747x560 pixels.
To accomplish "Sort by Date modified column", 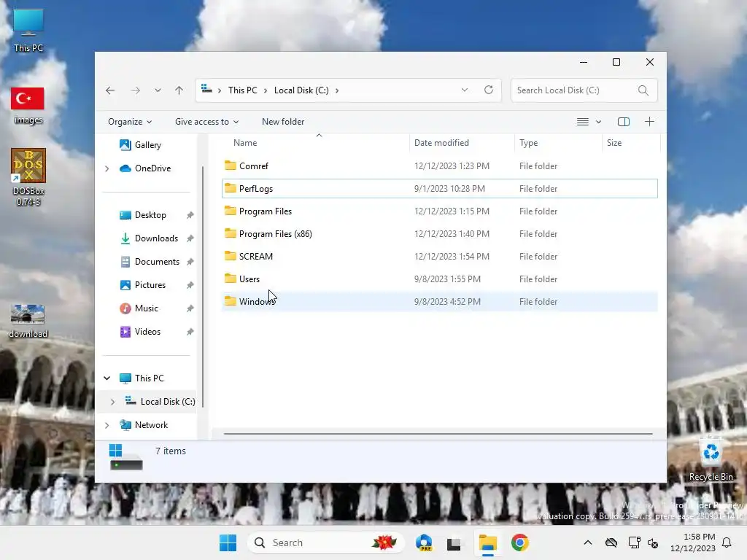I will coord(441,143).
